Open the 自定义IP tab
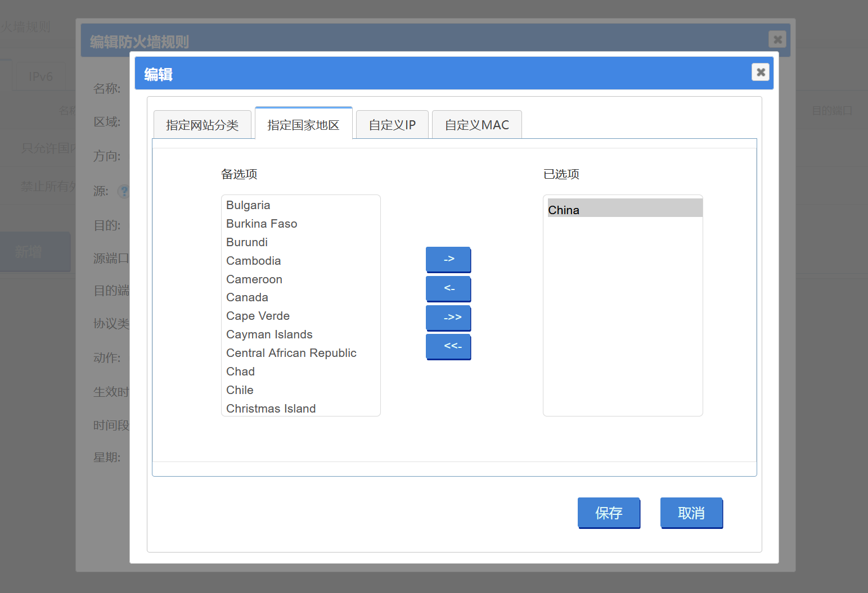Image resolution: width=868 pixels, height=593 pixels. click(x=392, y=125)
